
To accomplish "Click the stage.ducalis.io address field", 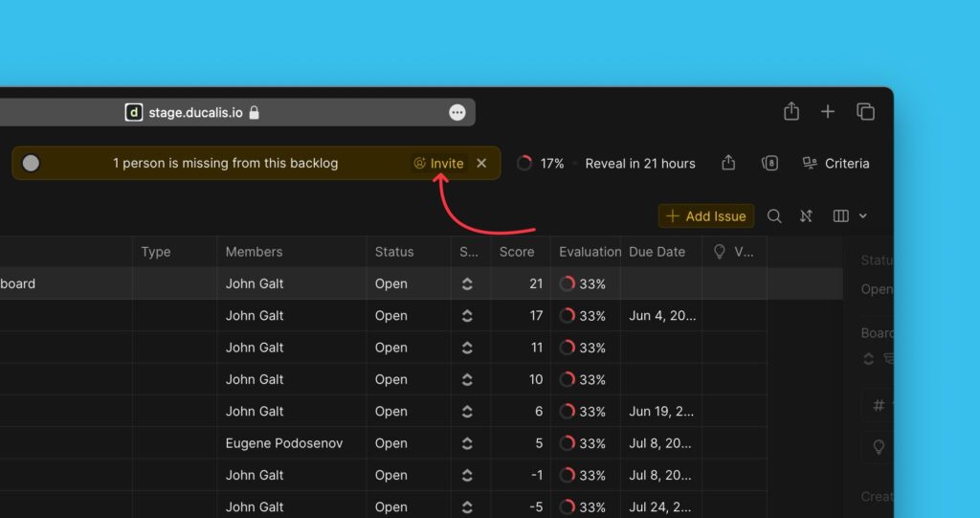I will (x=203, y=112).
